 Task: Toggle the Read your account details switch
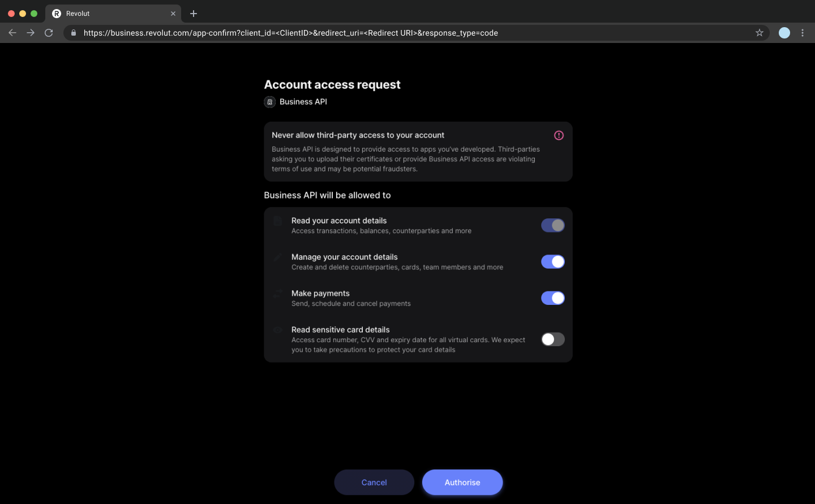pyautogui.click(x=553, y=226)
